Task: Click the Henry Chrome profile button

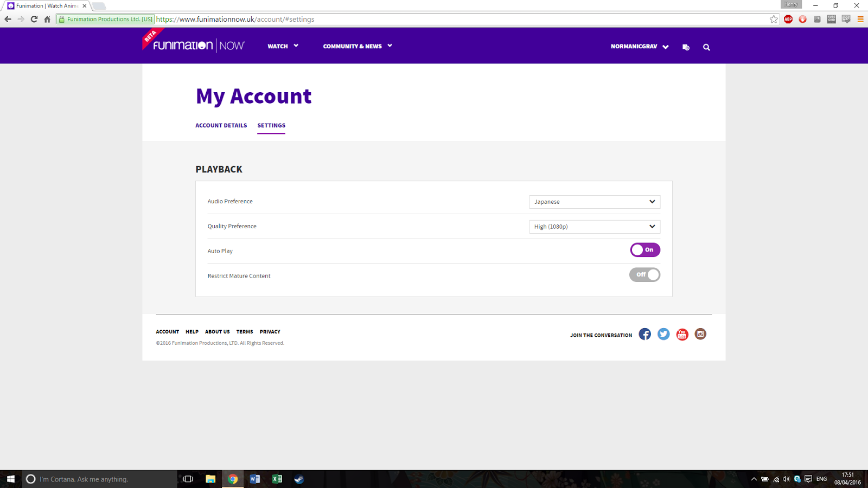Action: click(x=791, y=4)
